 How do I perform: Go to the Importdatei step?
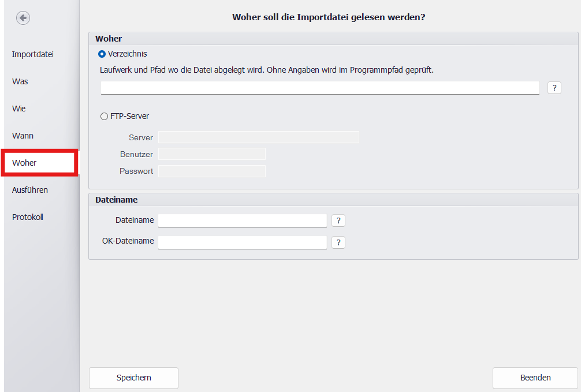pyautogui.click(x=33, y=54)
